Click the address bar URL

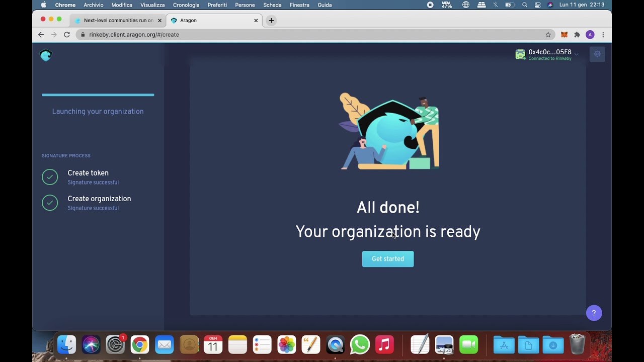[134, 35]
